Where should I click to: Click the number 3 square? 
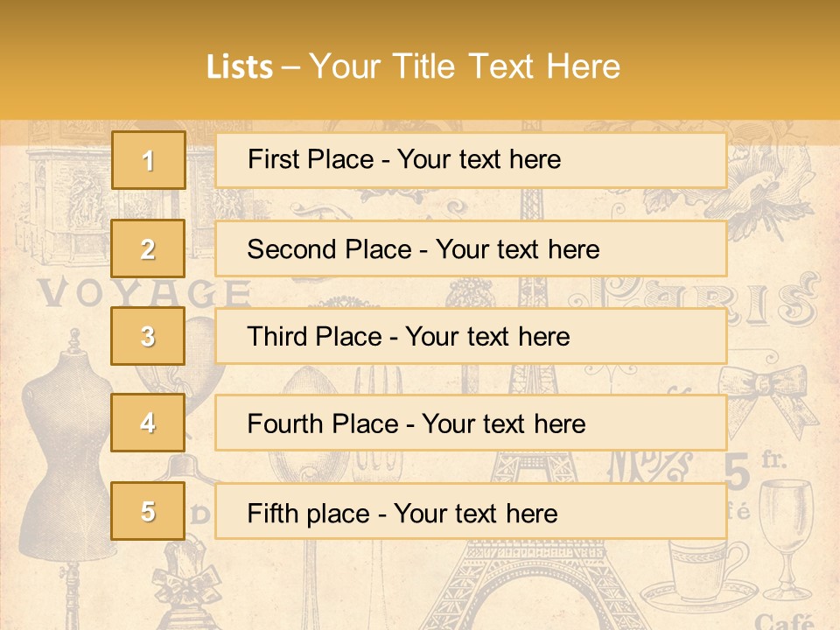(148, 336)
